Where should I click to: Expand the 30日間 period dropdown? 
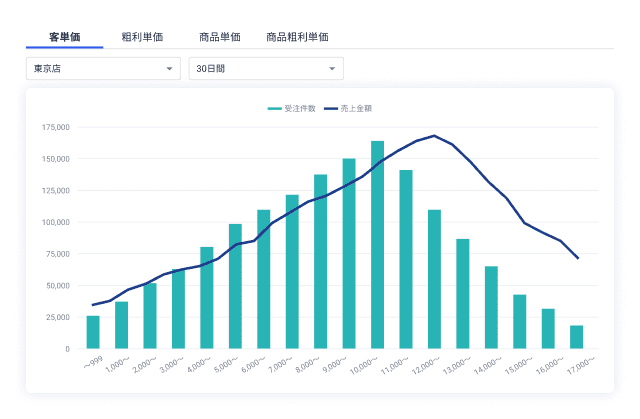coord(266,68)
